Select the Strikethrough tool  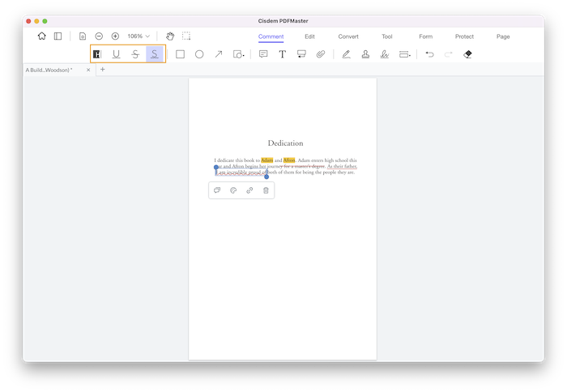[x=135, y=54]
